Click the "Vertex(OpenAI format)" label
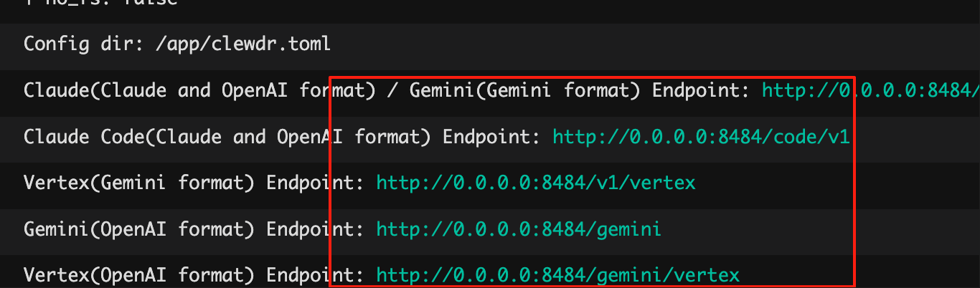Viewport: 980px width, 288px height. click(x=139, y=275)
